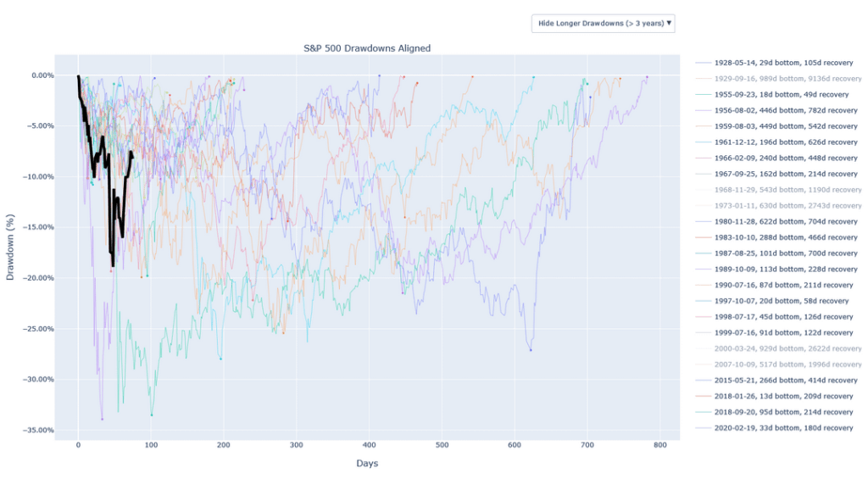Toggle the 1959-08-03 legend trace

coord(776,126)
